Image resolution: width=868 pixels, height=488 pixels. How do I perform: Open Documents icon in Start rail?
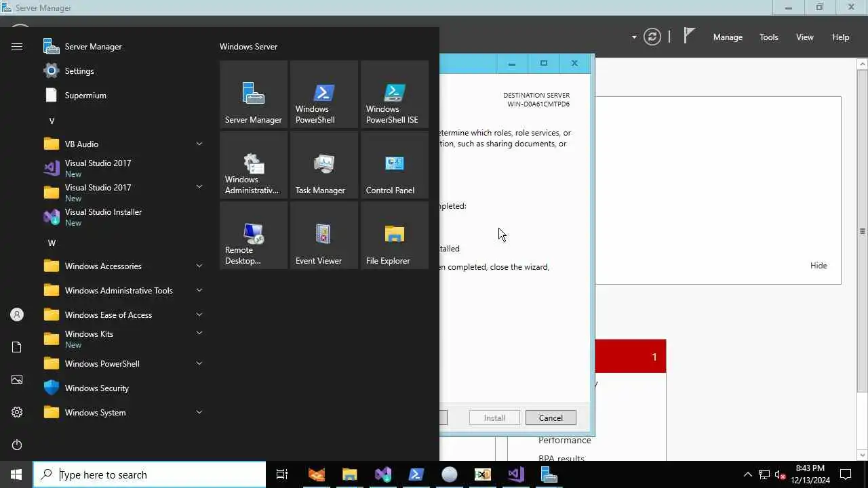pos(17,347)
